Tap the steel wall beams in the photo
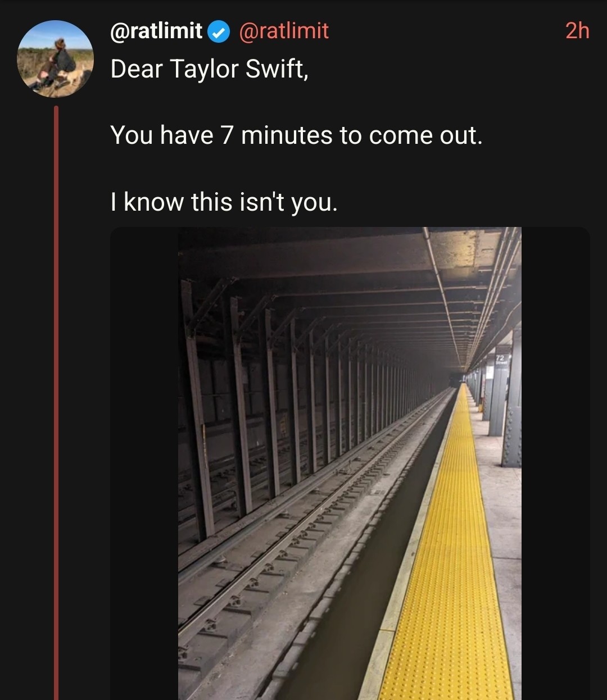Image resolution: width=607 pixels, height=700 pixels. (x=281, y=404)
